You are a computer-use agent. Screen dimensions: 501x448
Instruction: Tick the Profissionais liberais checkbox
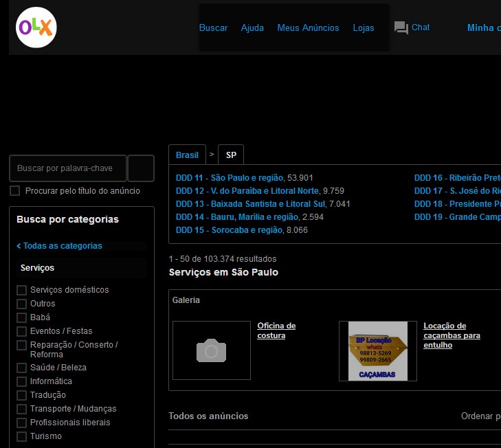coord(21,423)
